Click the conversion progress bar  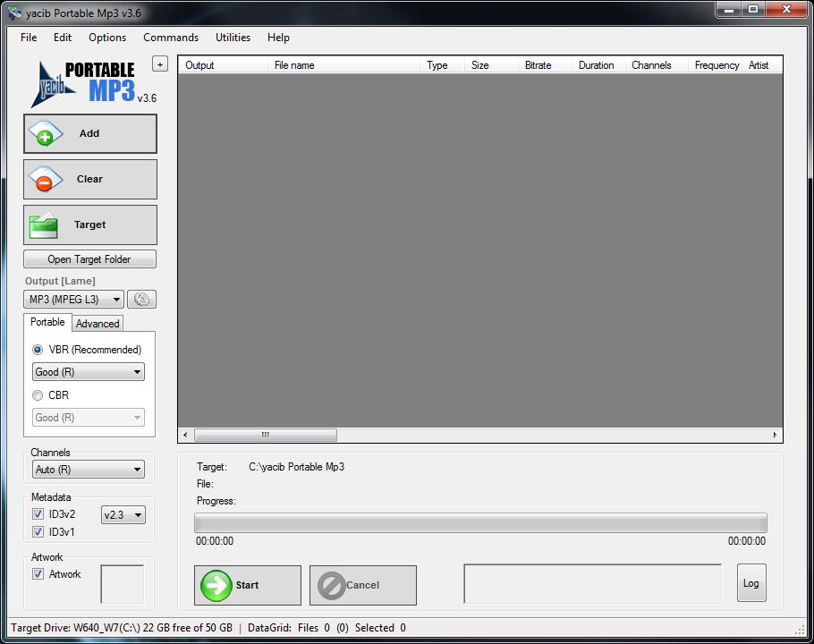point(480,523)
